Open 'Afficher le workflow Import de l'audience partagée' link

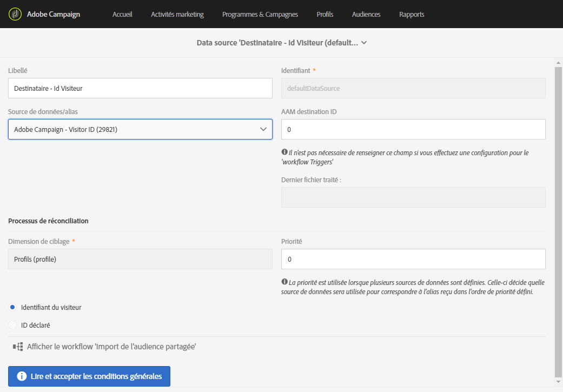click(111, 347)
